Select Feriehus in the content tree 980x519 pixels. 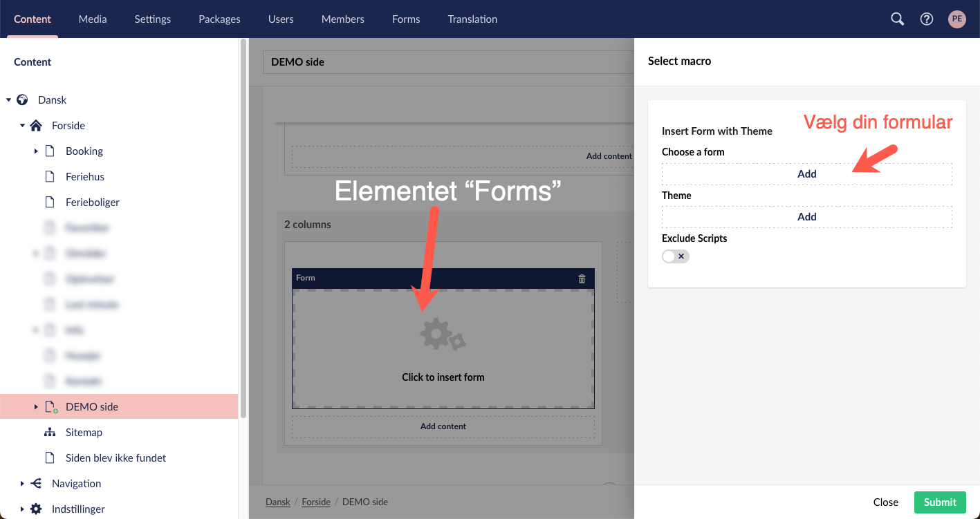(x=85, y=177)
